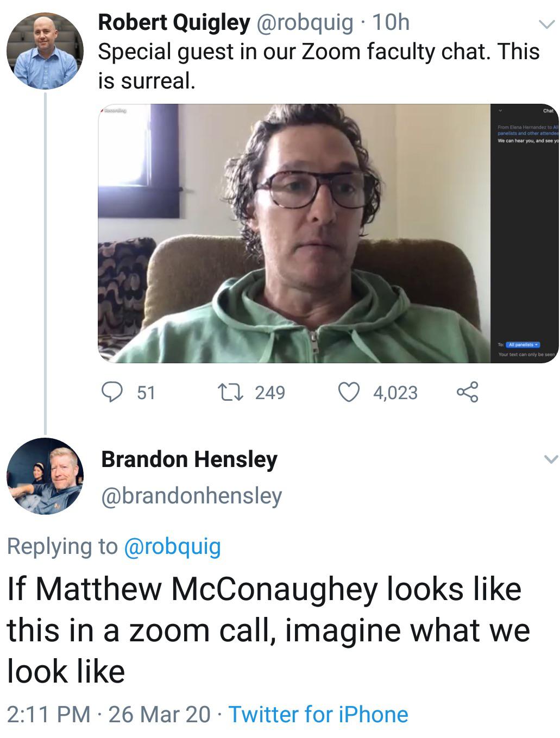This screenshot has height=738, width=560.
Task: Open the 'All panelists' dropdown in Zoom chat
Action: tap(523, 345)
